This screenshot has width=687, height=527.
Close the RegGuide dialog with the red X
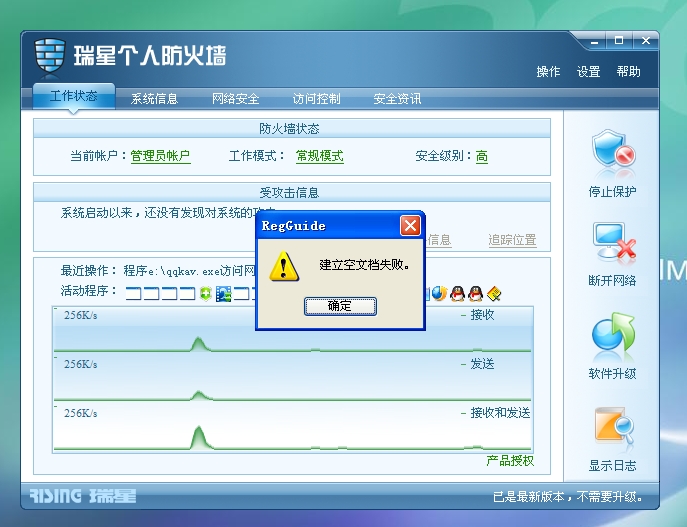click(x=410, y=226)
